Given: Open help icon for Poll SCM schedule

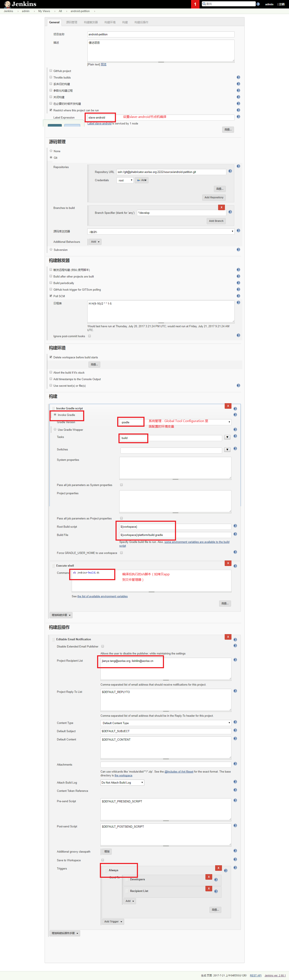Looking at the screenshot, I should [238, 302].
